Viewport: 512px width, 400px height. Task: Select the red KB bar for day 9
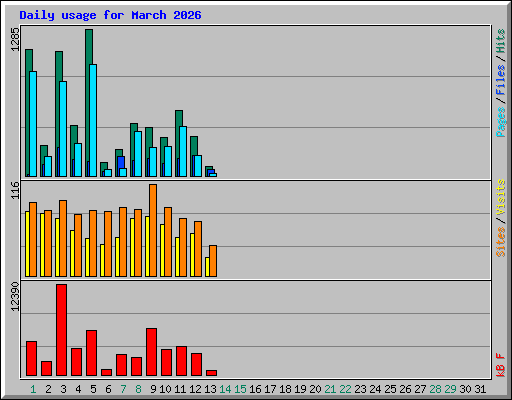coord(151,352)
